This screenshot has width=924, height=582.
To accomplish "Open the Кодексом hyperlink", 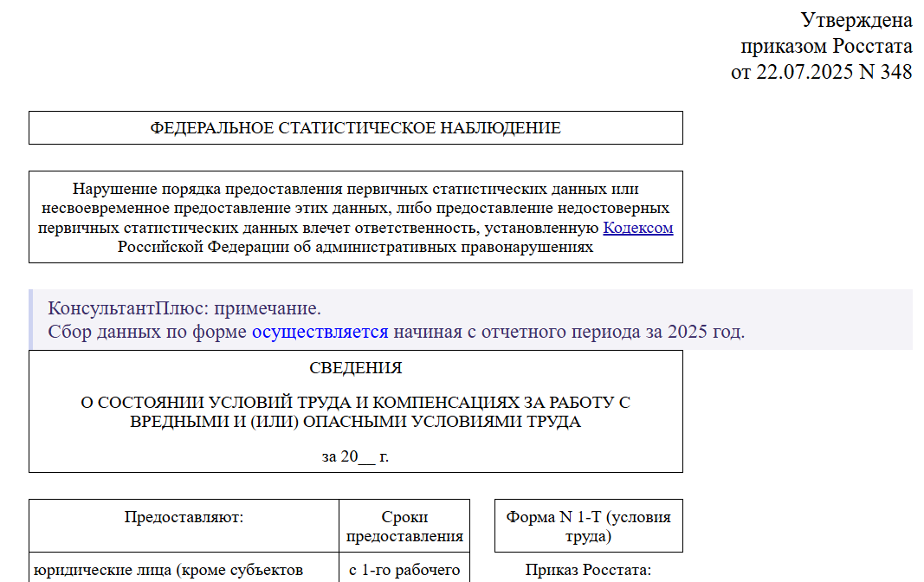I will (x=637, y=228).
